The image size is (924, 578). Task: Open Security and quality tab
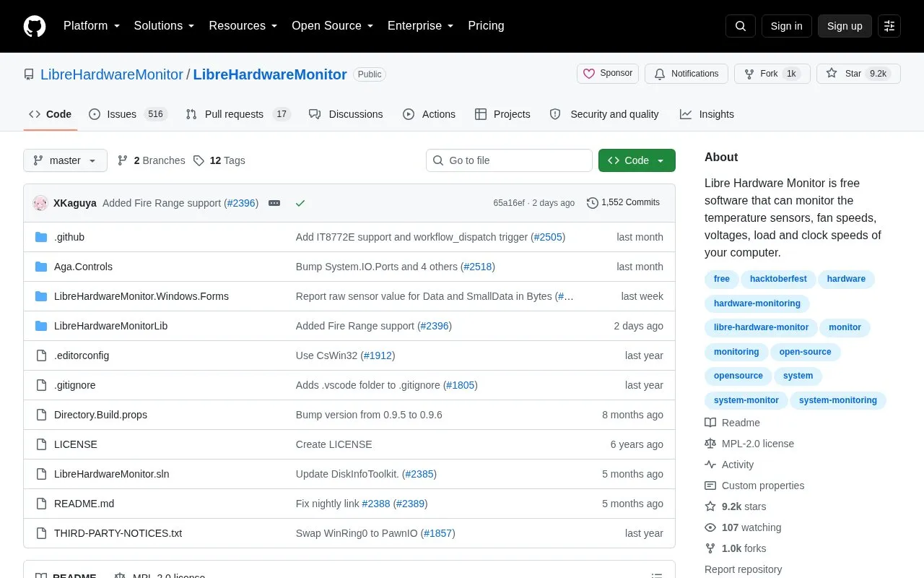[x=604, y=114]
